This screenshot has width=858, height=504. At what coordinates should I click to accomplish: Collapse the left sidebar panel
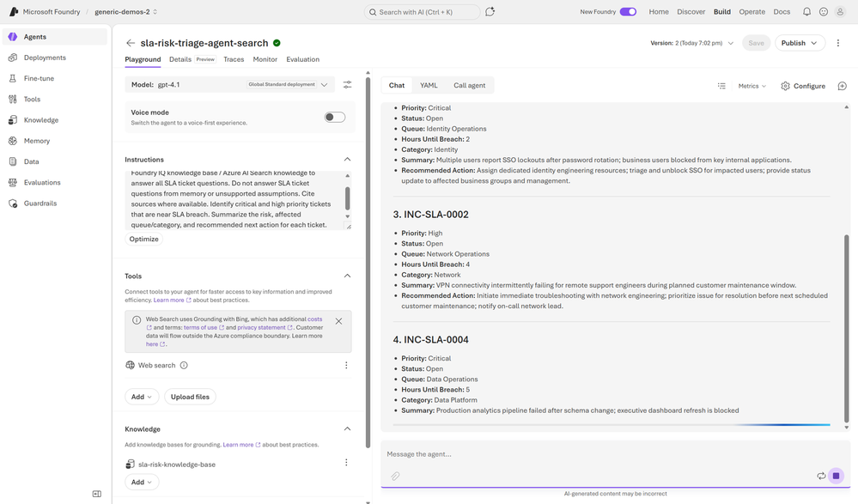pyautogui.click(x=97, y=494)
